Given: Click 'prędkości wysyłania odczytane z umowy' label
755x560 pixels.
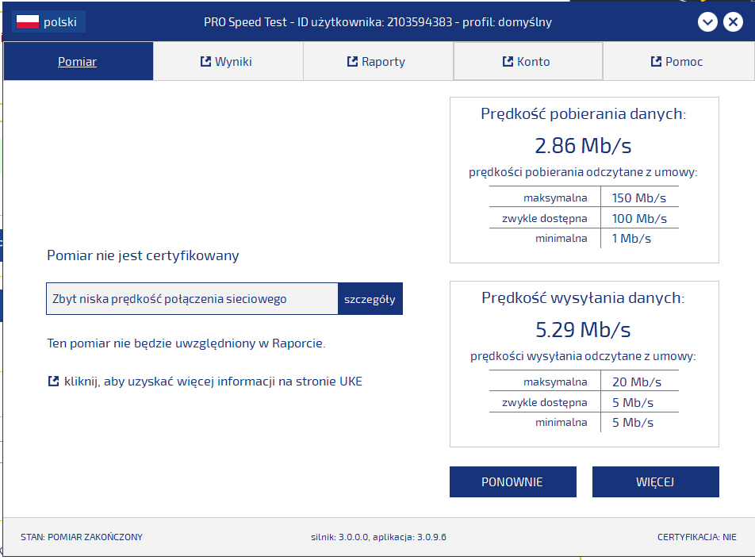Looking at the screenshot, I should click(583, 356).
